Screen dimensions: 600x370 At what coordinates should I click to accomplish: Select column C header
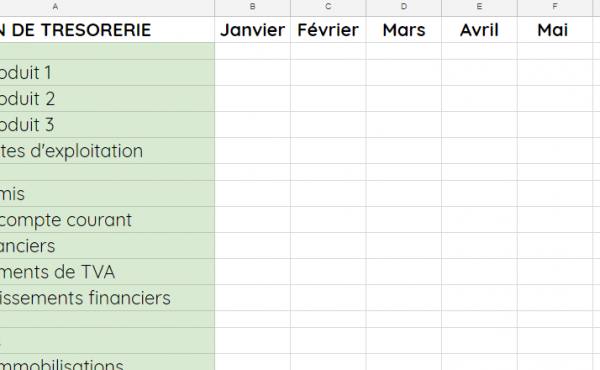click(328, 8)
